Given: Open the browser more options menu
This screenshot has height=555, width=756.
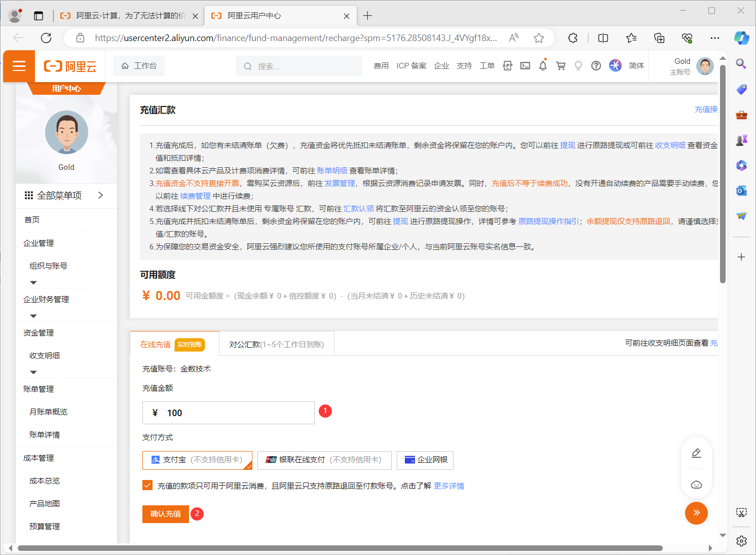Looking at the screenshot, I should 715,38.
